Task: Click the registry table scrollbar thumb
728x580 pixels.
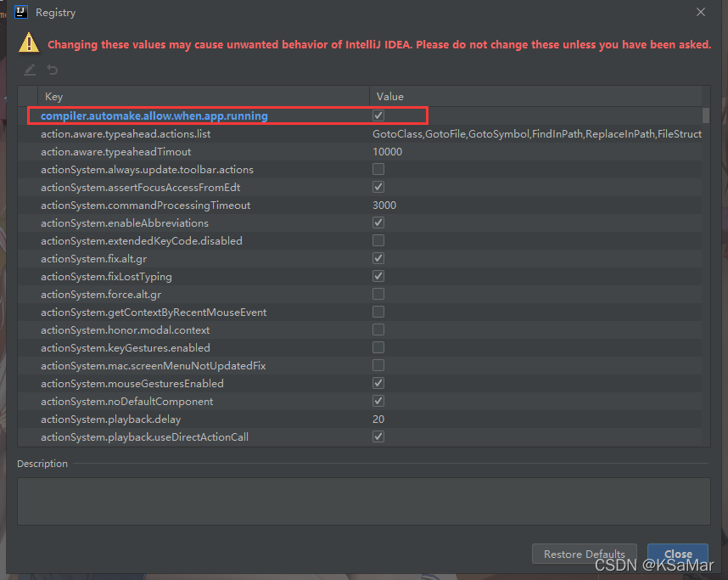Action: (706, 115)
